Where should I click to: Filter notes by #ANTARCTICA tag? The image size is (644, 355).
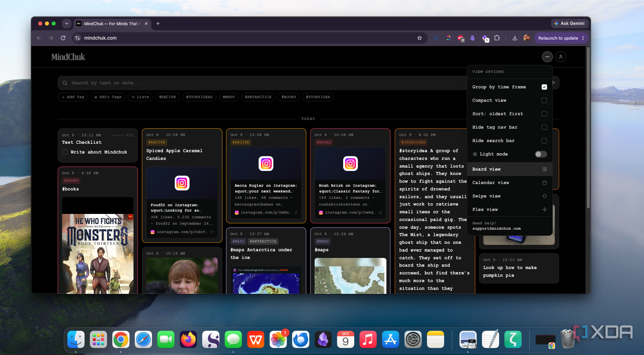tap(258, 97)
